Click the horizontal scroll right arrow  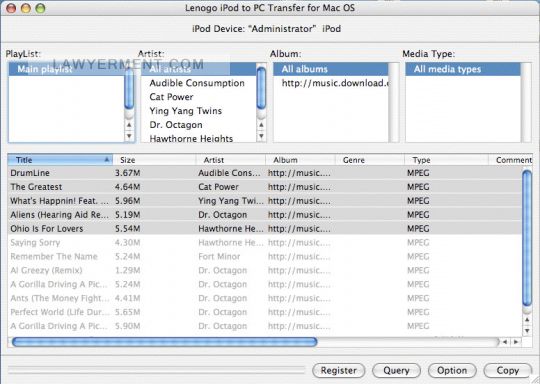tap(516, 342)
